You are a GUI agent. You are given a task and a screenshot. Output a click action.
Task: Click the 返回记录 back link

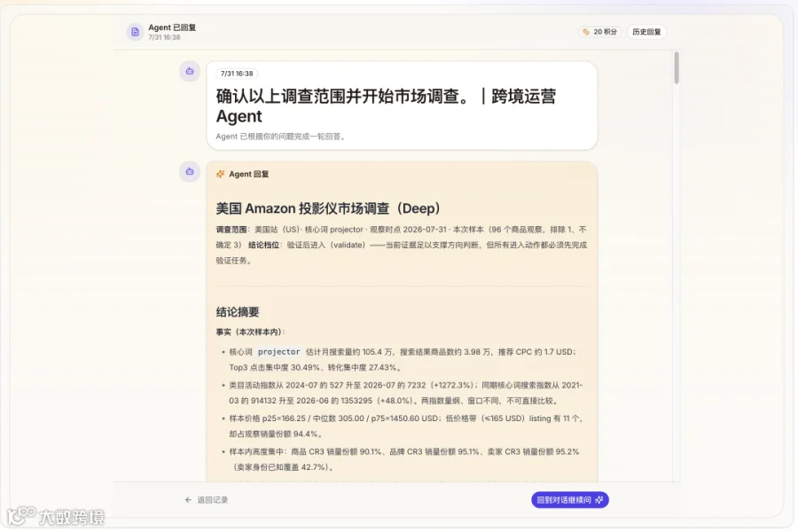tap(207, 500)
